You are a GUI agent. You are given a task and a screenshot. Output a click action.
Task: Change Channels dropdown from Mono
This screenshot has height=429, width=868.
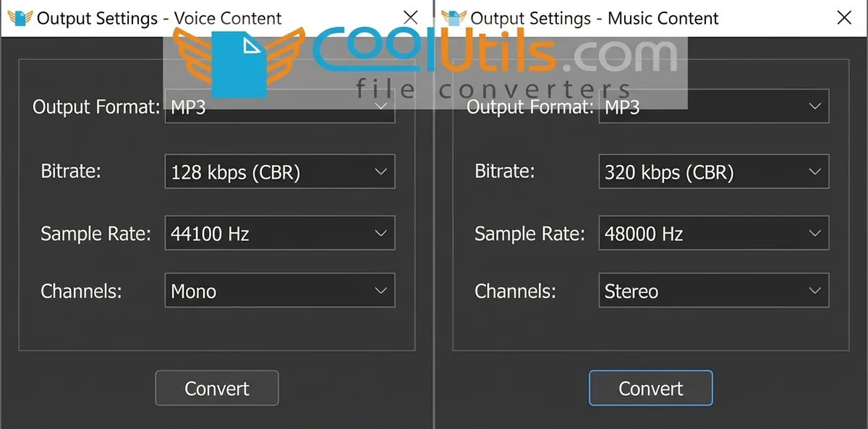[280, 290]
